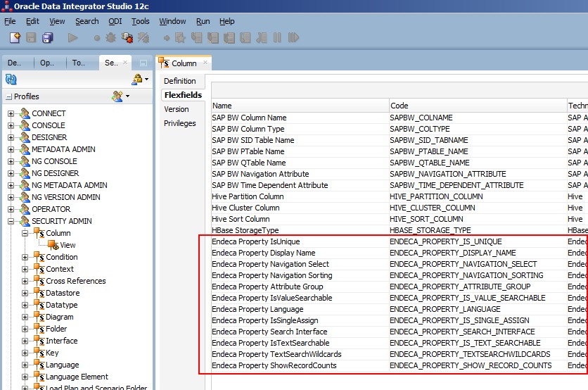
Task: Click the OPERATOR profile icon
Action: tap(25, 209)
